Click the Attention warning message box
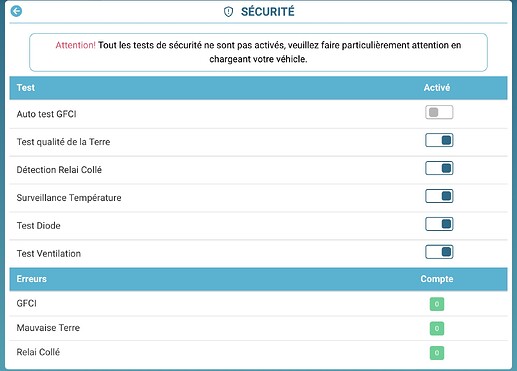This screenshot has height=371, width=517. coord(258,52)
